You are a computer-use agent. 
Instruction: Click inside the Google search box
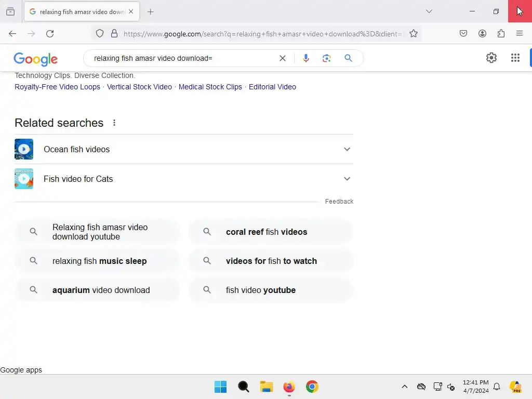point(183,58)
